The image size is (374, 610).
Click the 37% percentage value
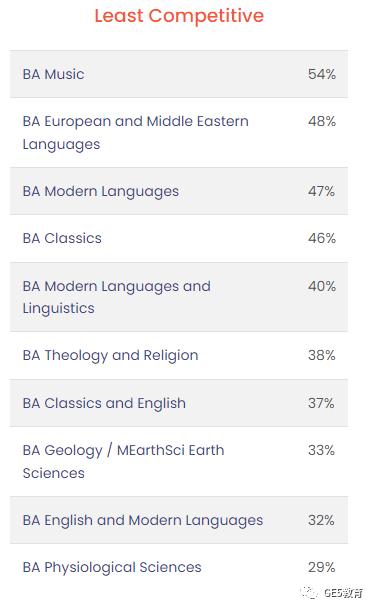pos(321,403)
